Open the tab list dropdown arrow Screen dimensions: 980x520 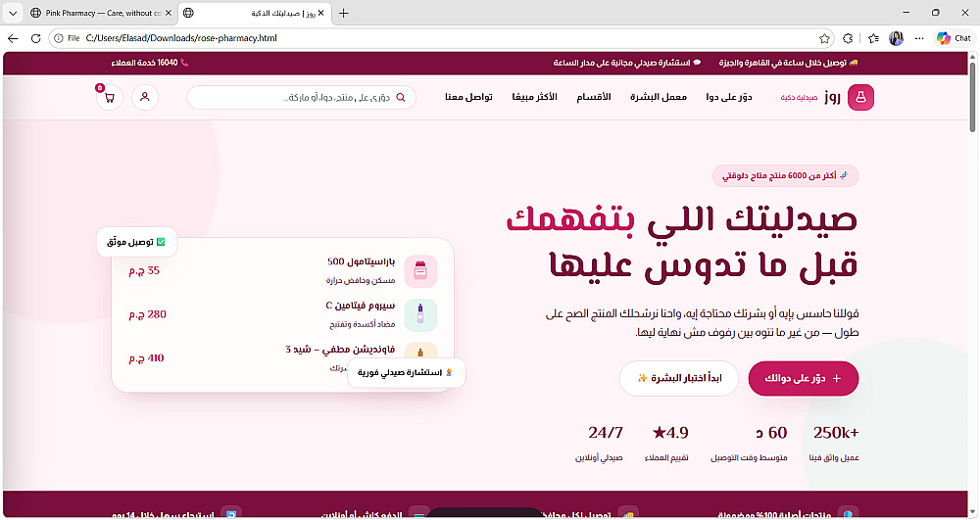(13, 13)
